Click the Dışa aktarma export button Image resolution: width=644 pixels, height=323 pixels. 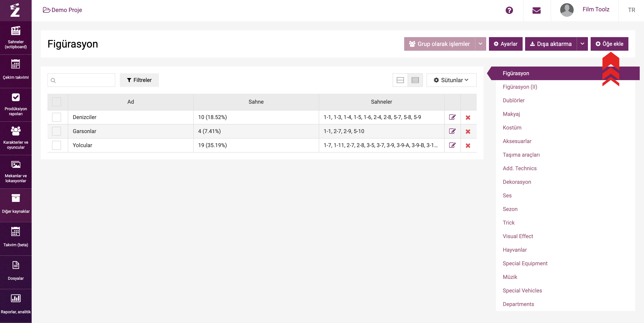(x=551, y=44)
